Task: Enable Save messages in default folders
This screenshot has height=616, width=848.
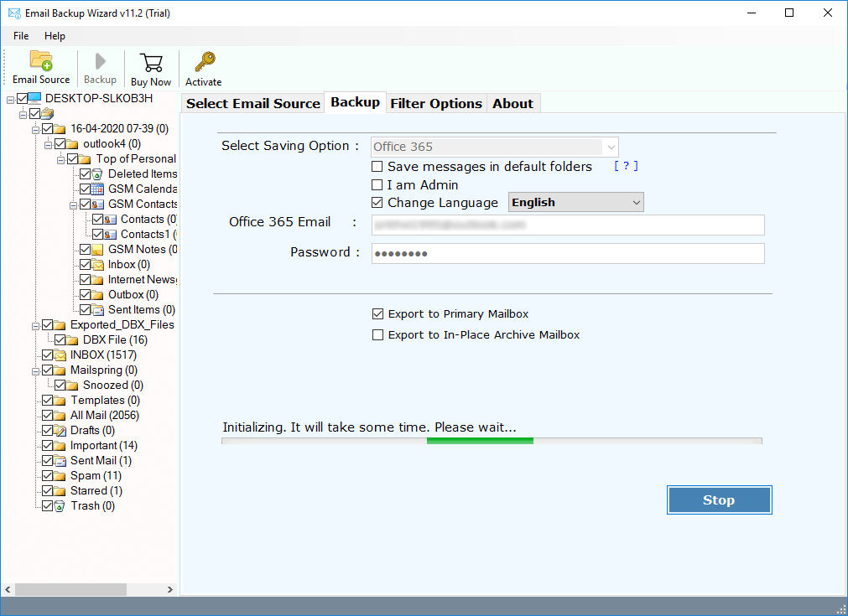Action: click(377, 167)
